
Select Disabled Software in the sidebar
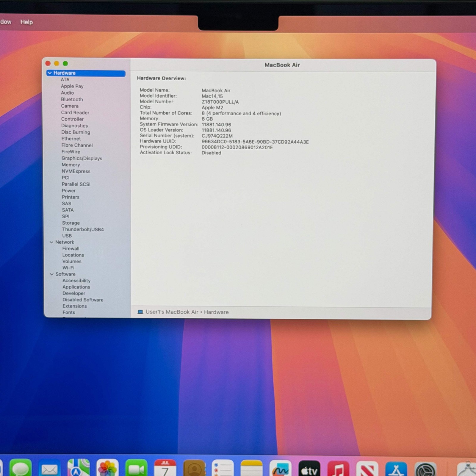pyautogui.click(x=83, y=300)
